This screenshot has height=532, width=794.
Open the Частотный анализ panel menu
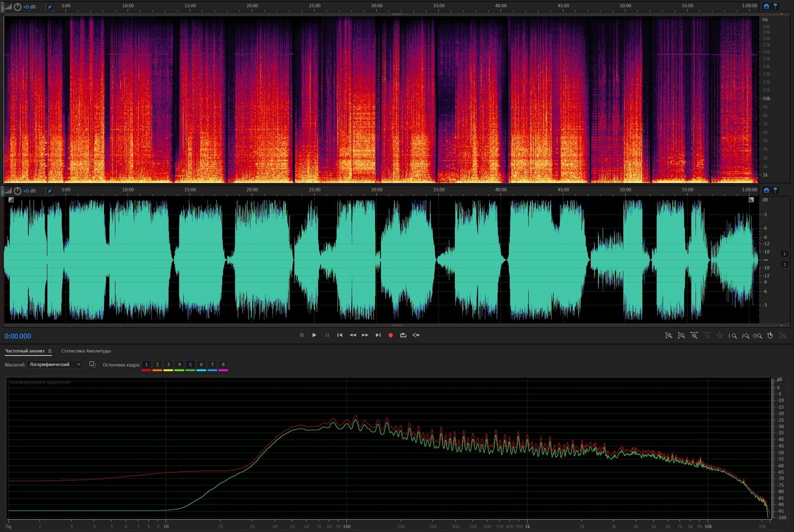click(50, 351)
